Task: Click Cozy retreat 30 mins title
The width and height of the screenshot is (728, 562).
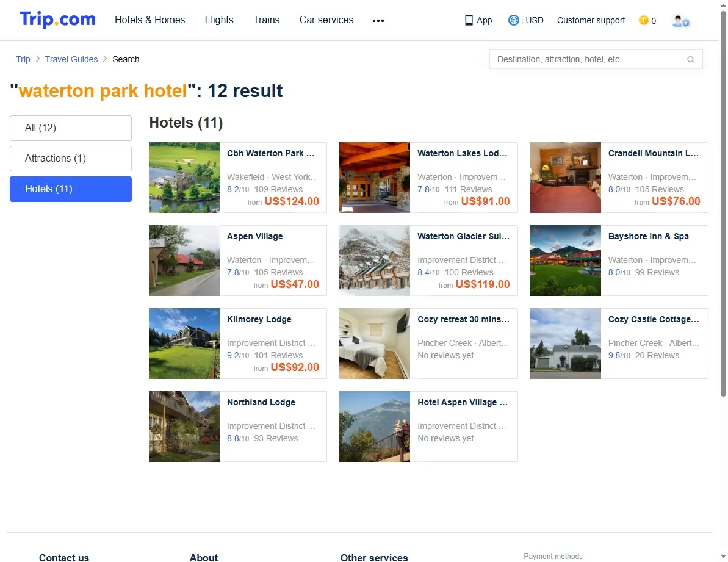Action: tap(463, 320)
